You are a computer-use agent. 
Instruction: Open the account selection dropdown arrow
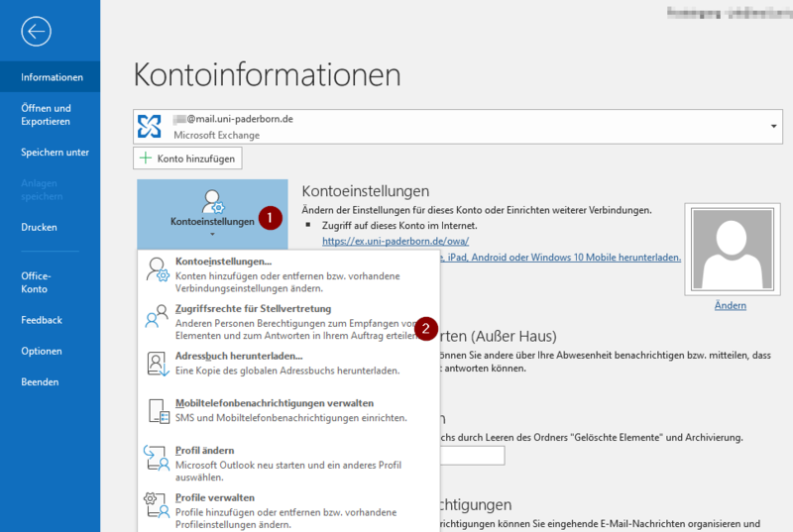773,126
